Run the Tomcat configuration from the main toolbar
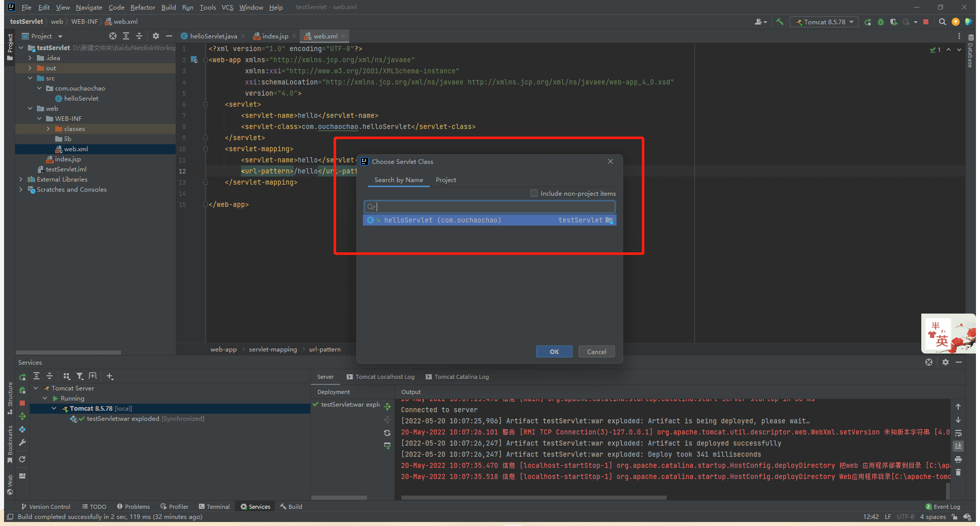 [x=868, y=22]
